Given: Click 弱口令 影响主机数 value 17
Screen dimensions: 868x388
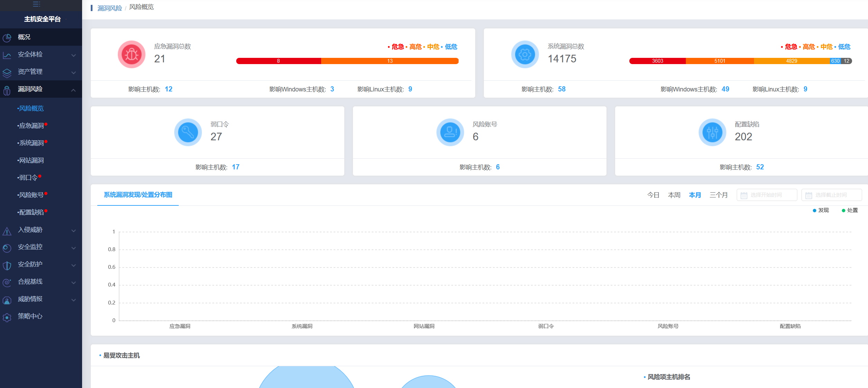Looking at the screenshot, I should [236, 167].
